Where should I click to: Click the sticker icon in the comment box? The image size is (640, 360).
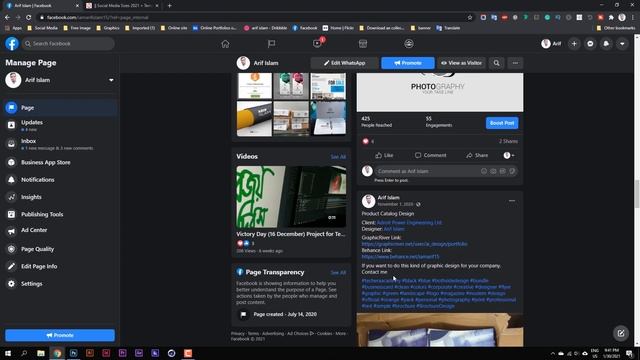pyautogui.click(x=512, y=171)
